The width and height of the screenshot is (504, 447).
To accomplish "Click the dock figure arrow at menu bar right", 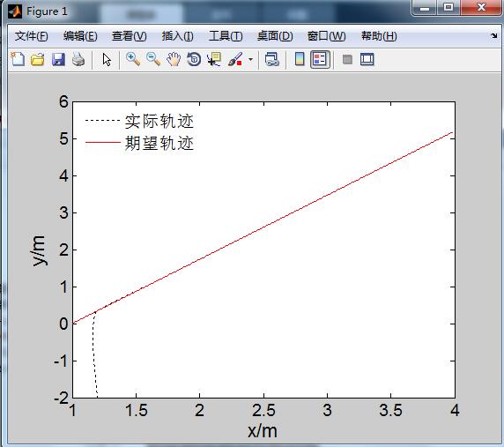I will click(494, 35).
